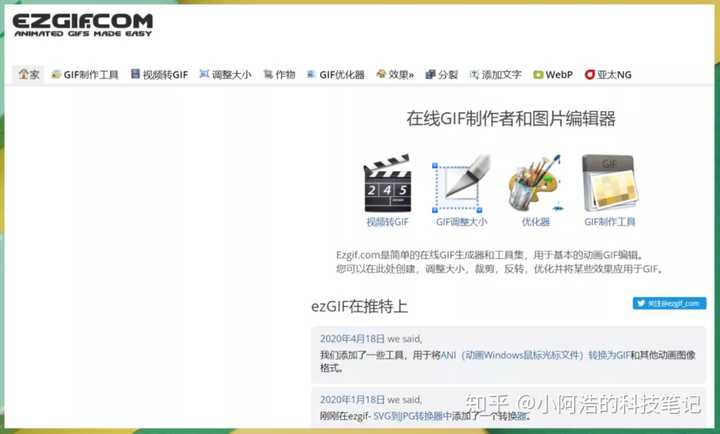This screenshot has width=720, height=434.
Task: Click the 在线GIF制作者和图片编辑器 heading
Action: [x=511, y=118]
